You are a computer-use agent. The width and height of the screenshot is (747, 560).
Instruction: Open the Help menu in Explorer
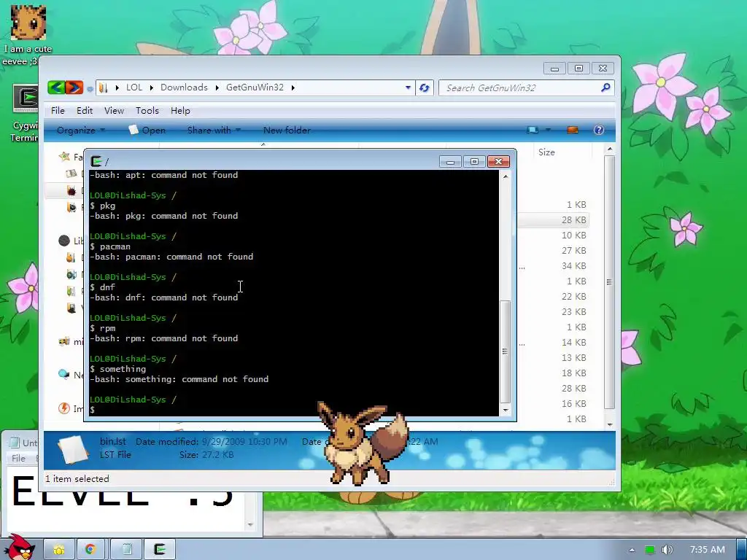(180, 111)
